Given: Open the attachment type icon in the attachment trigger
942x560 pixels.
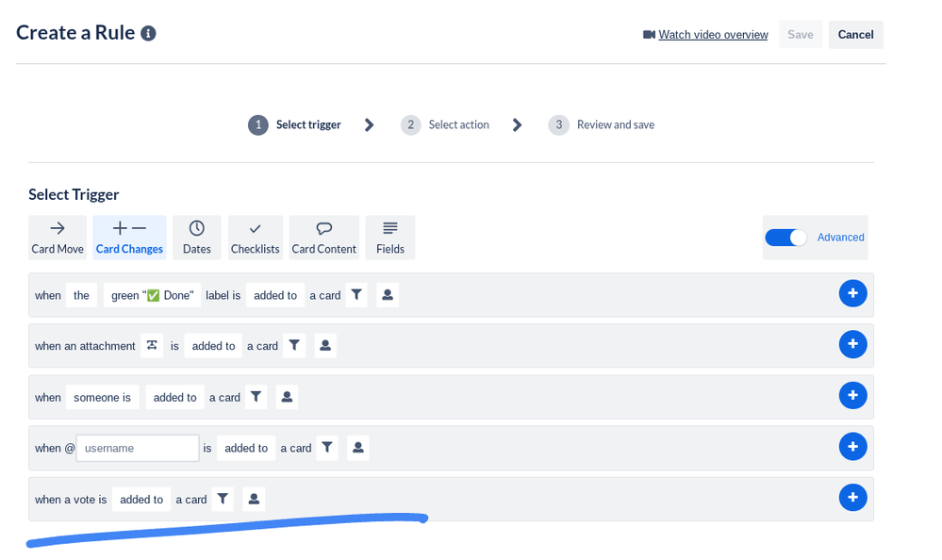Looking at the screenshot, I should (152, 345).
